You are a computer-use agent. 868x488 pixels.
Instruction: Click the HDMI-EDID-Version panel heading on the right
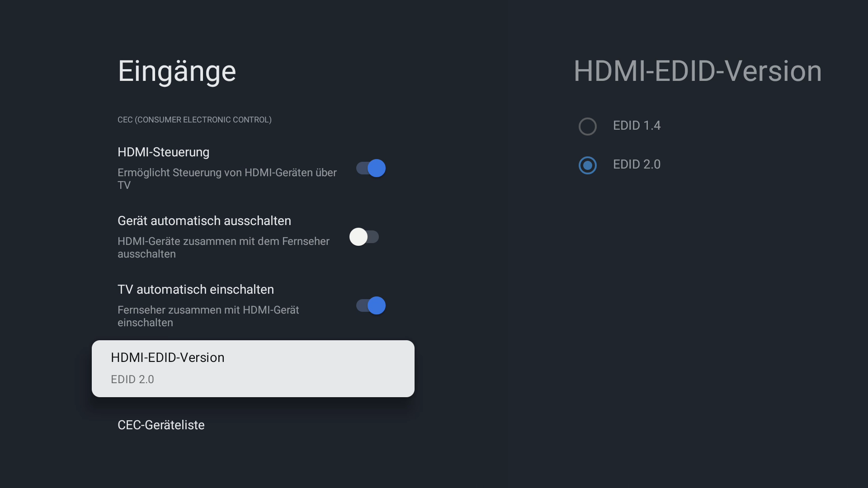point(698,71)
